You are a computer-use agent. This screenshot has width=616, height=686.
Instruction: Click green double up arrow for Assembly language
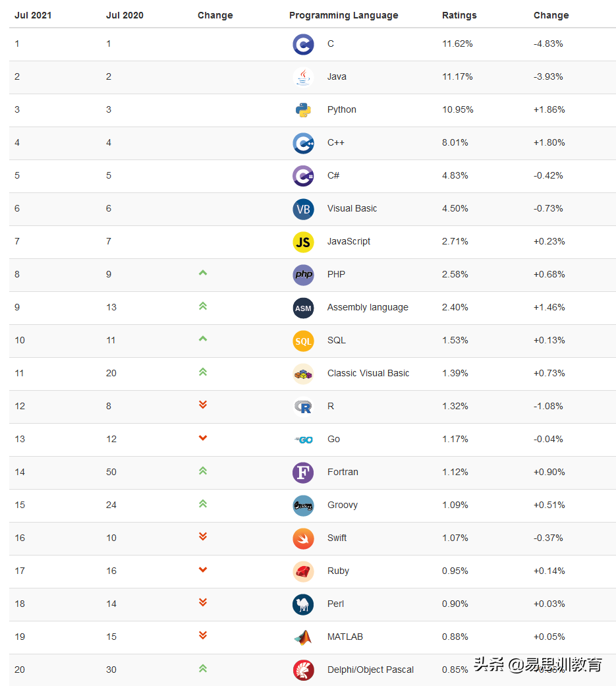coord(203,306)
